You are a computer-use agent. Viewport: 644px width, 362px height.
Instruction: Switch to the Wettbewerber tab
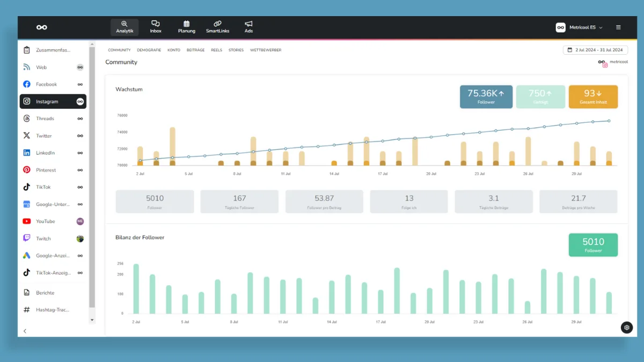pos(266,50)
